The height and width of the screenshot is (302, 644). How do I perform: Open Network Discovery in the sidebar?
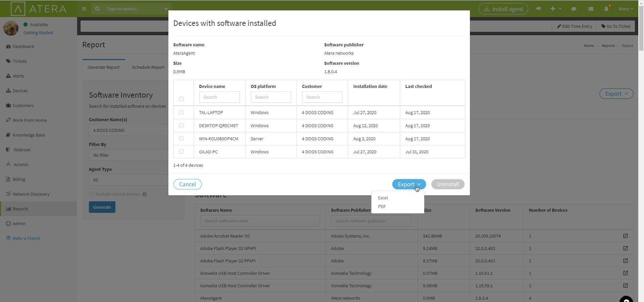tap(31, 194)
